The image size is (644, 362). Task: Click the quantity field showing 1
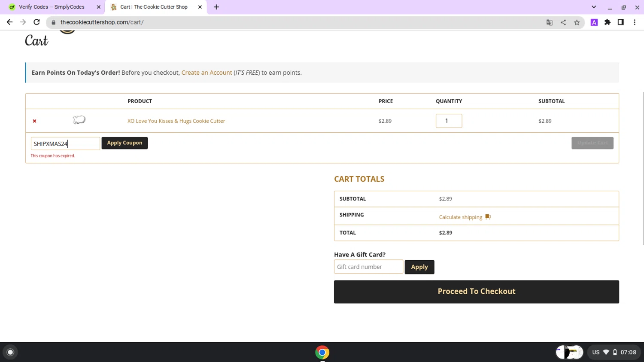[x=449, y=121]
